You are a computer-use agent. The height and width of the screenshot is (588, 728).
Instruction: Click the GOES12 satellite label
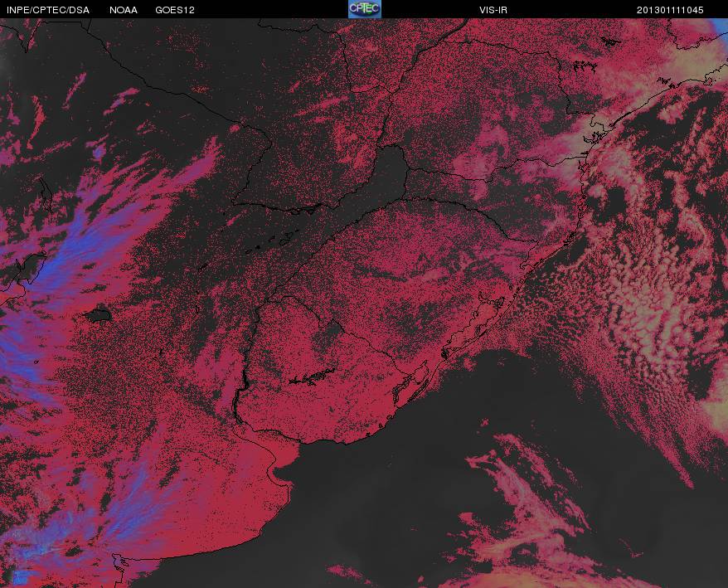(175, 10)
